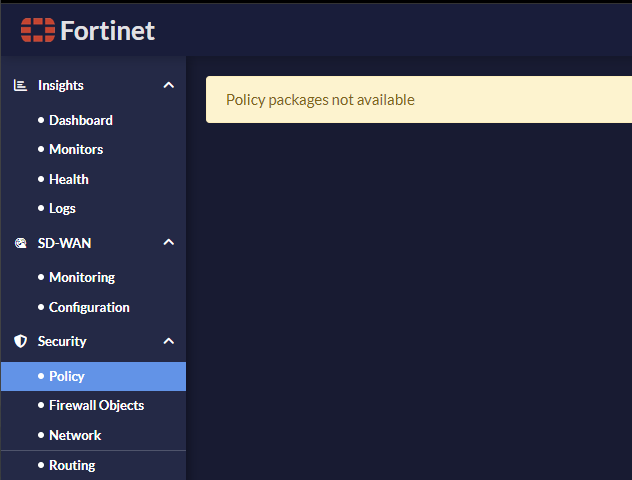Click the Fortinet logo icon

(x=38, y=30)
